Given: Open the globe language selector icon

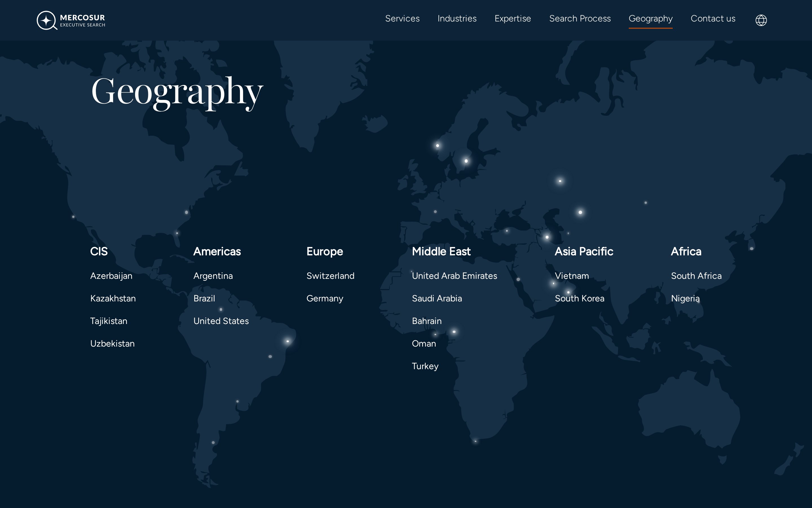Looking at the screenshot, I should [761, 20].
